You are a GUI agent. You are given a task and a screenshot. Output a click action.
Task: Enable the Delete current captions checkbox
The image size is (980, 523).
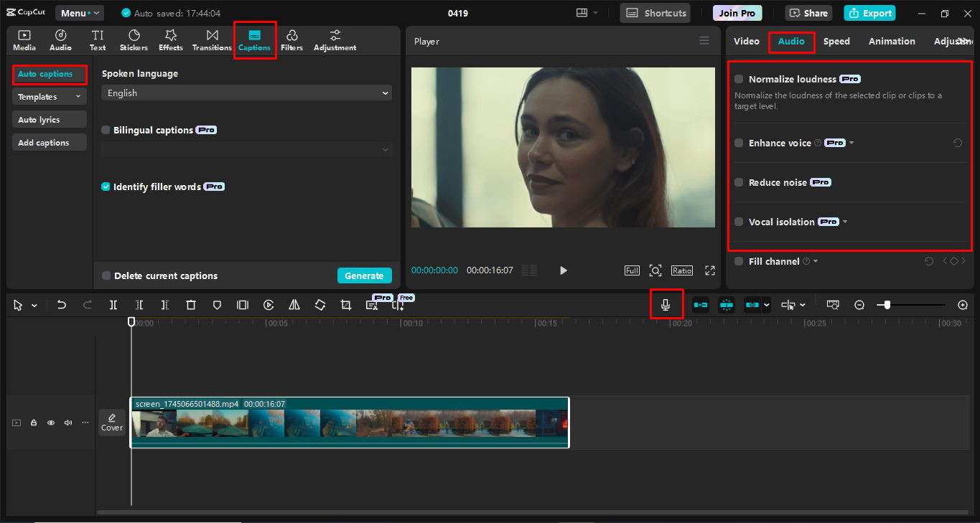tap(106, 275)
